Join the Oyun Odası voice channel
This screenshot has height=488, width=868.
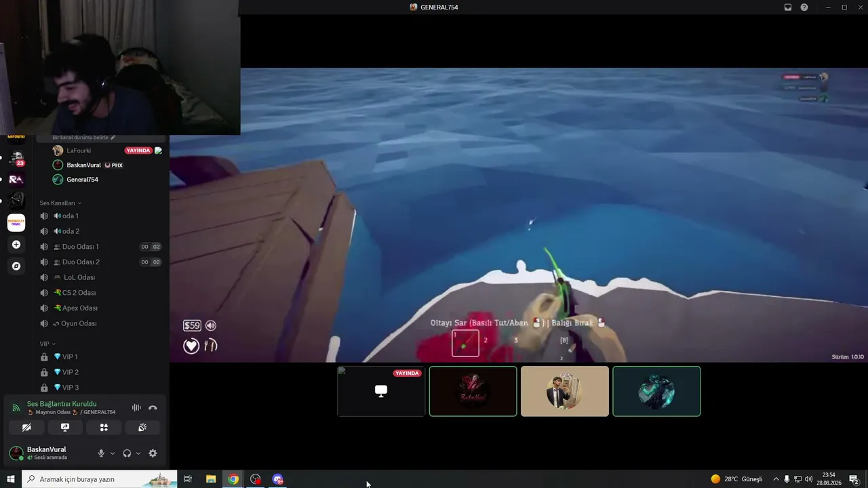click(x=100, y=323)
